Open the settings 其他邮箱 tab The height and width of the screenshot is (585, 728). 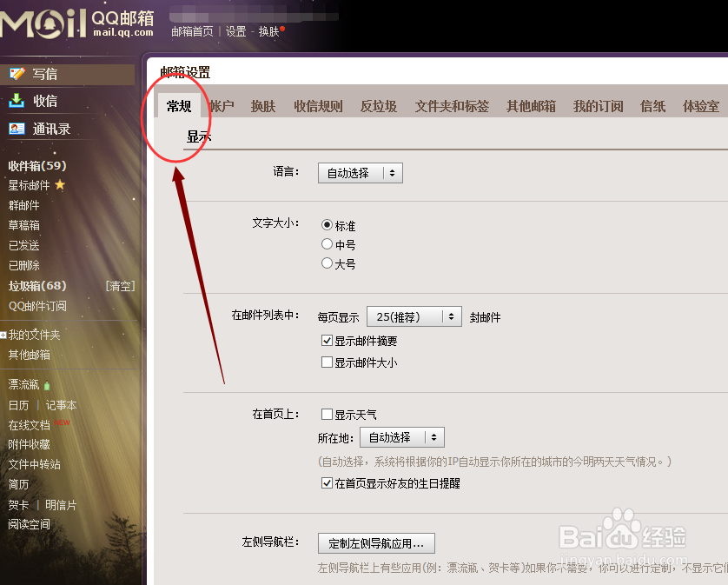(531, 106)
